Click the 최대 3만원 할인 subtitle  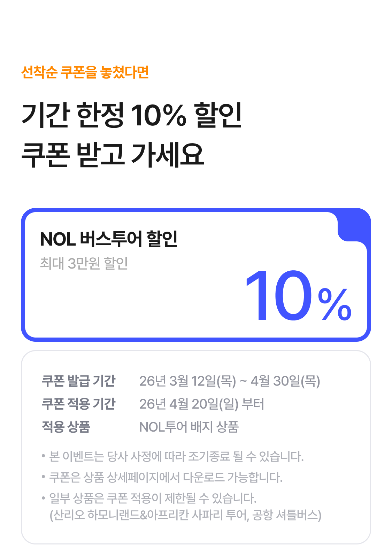pyautogui.click(x=84, y=263)
